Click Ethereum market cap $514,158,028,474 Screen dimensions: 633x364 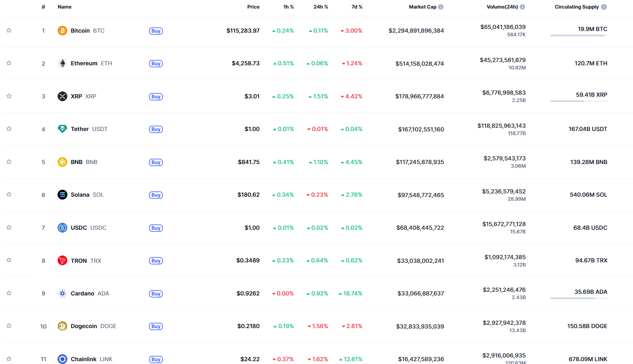pyautogui.click(x=420, y=64)
